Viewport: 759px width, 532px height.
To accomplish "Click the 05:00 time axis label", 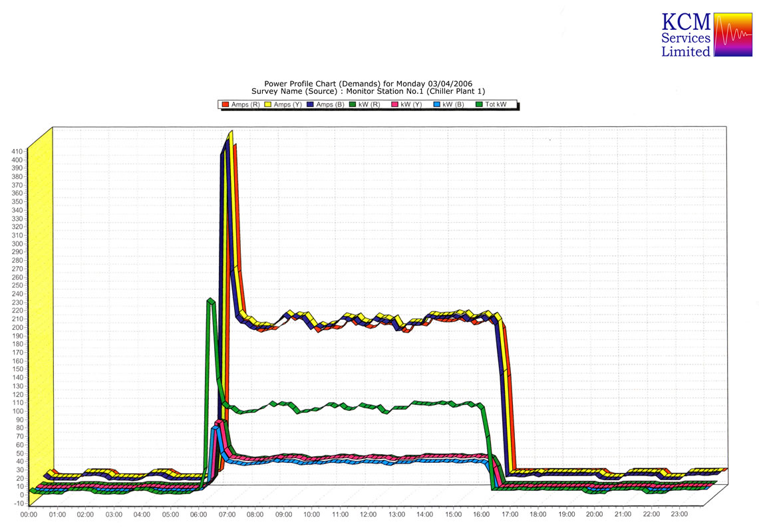I will 170,515.
